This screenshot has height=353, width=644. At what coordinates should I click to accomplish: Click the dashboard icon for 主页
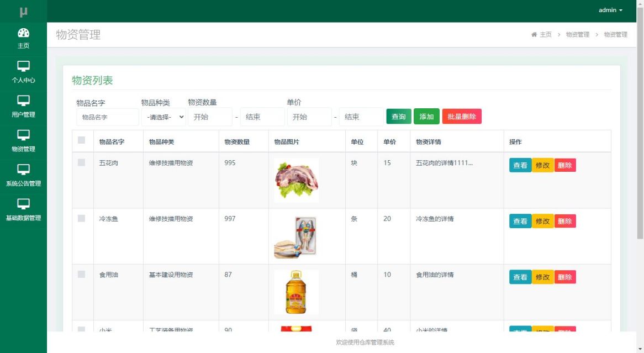(23, 33)
